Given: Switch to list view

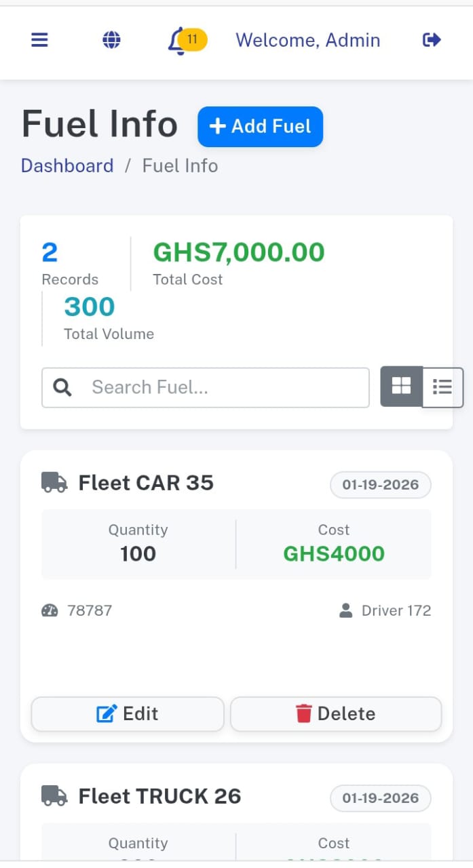Looking at the screenshot, I should click(442, 387).
